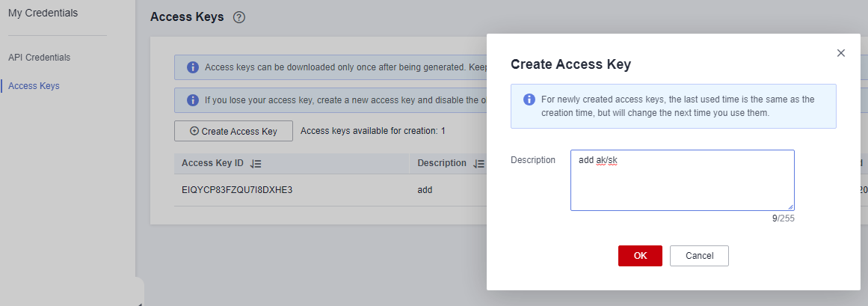
Task: Cancel the Create Access Key dialog
Action: (x=699, y=256)
